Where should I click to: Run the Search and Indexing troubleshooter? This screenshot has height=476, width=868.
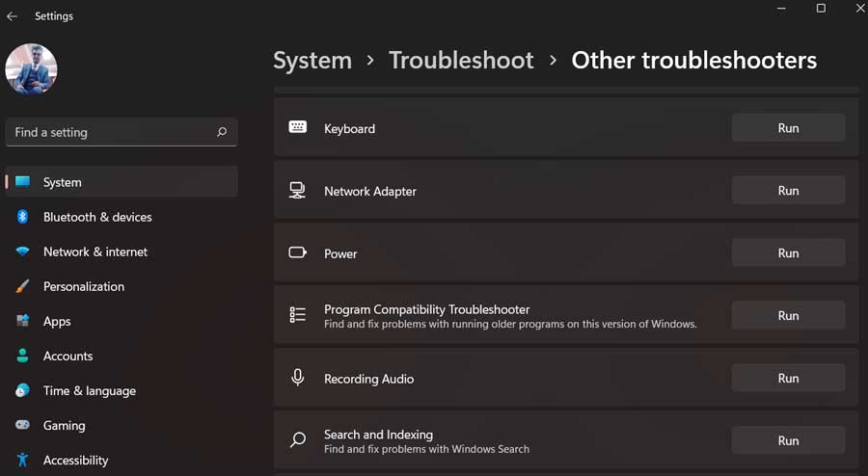pos(788,440)
